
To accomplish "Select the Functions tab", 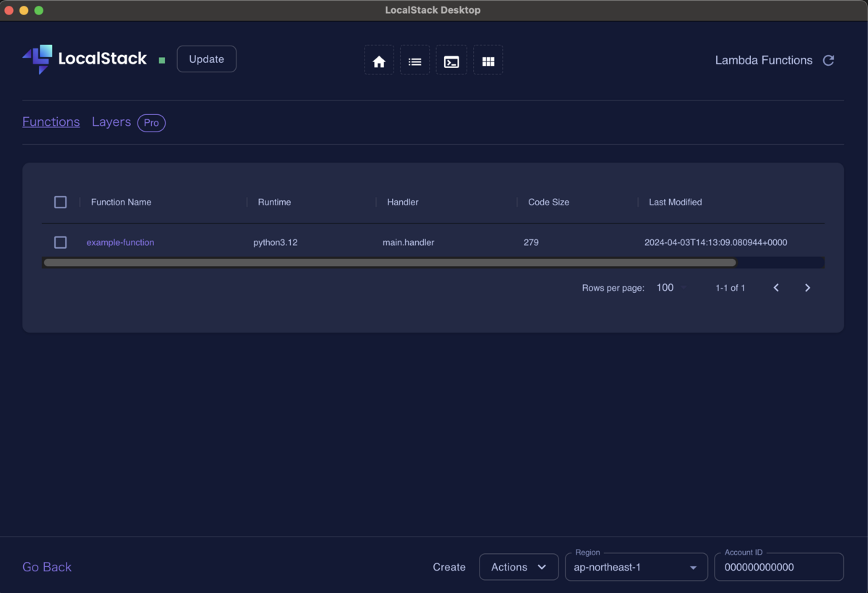I will [51, 121].
